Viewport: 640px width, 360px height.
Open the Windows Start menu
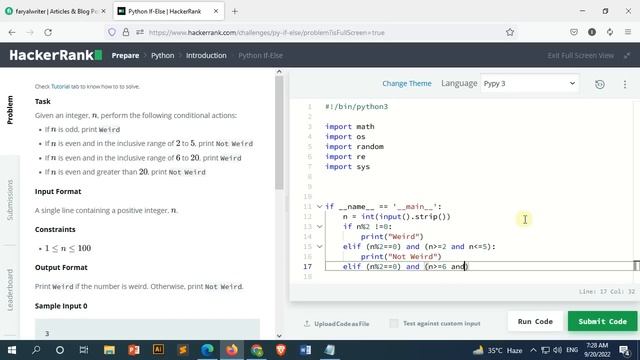[x=12, y=350]
